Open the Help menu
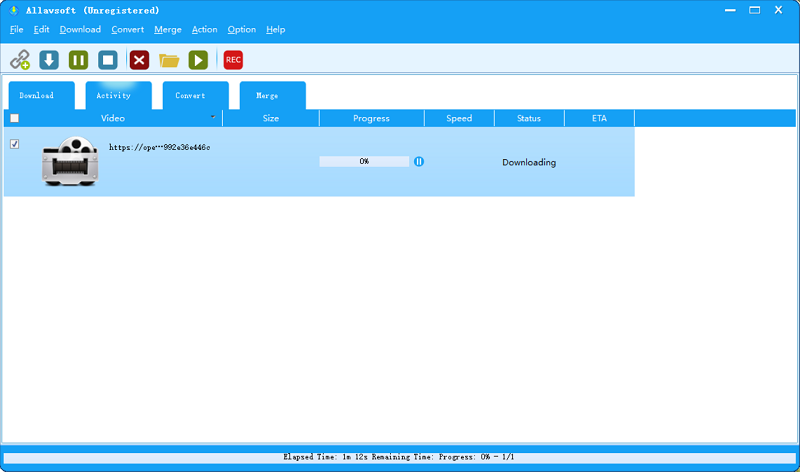The height and width of the screenshot is (472, 800). [276, 30]
